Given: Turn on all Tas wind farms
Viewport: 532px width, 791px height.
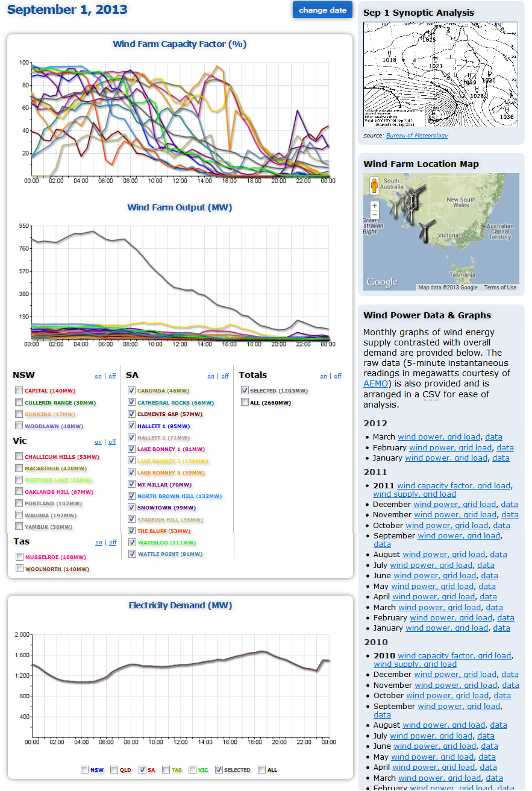Looking at the screenshot, I should click(98, 543).
